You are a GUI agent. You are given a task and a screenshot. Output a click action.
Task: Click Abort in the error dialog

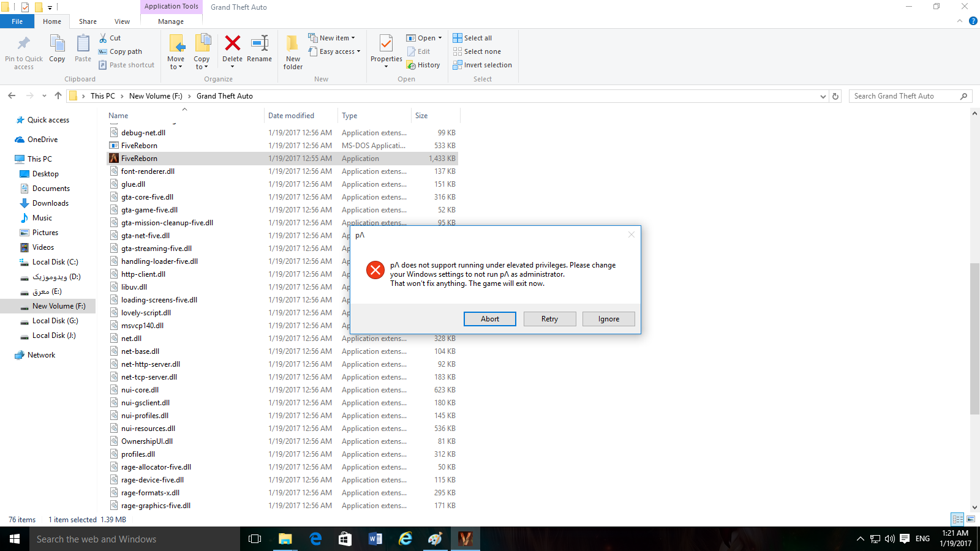[490, 319]
